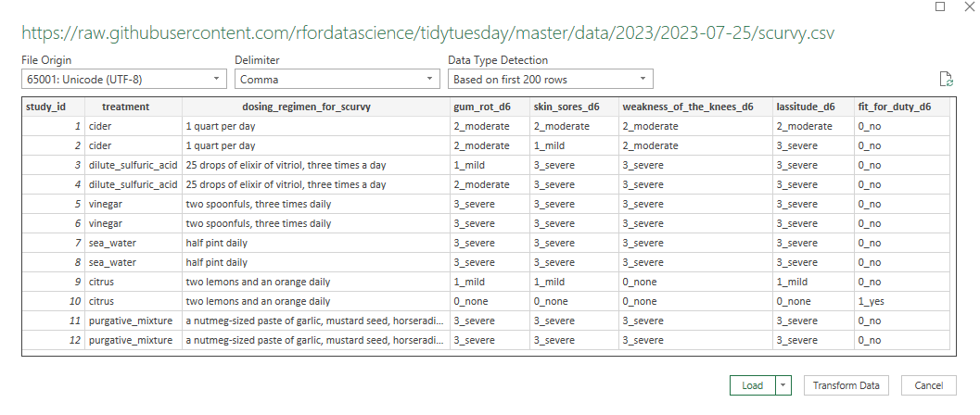Click treatment cell for row 11 purgative_mixture
Screen dimensions: 980x415
click(x=134, y=321)
